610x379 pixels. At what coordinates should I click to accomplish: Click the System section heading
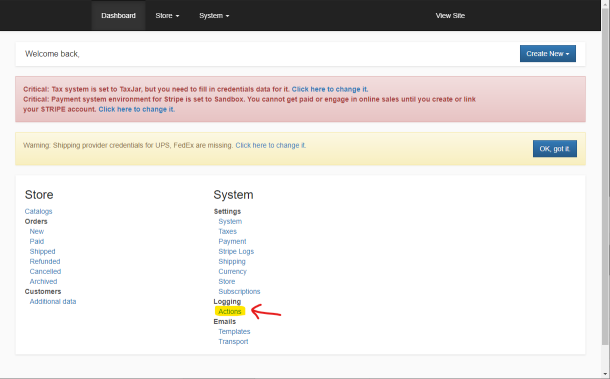click(233, 195)
